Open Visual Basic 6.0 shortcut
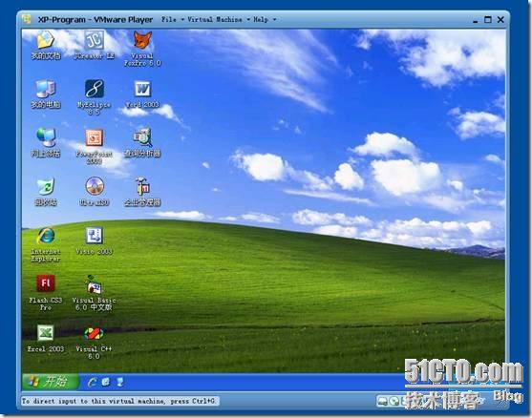 (x=94, y=293)
